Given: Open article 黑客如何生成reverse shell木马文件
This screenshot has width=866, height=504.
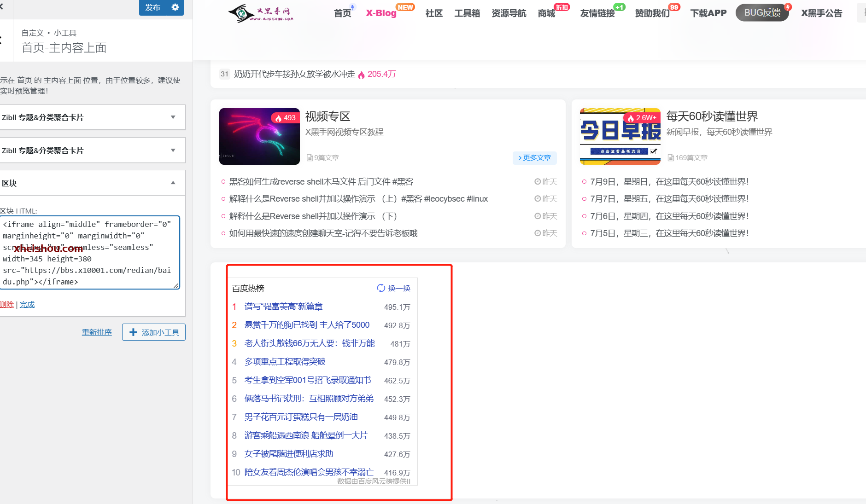Looking at the screenshot, I should (321, 182).
